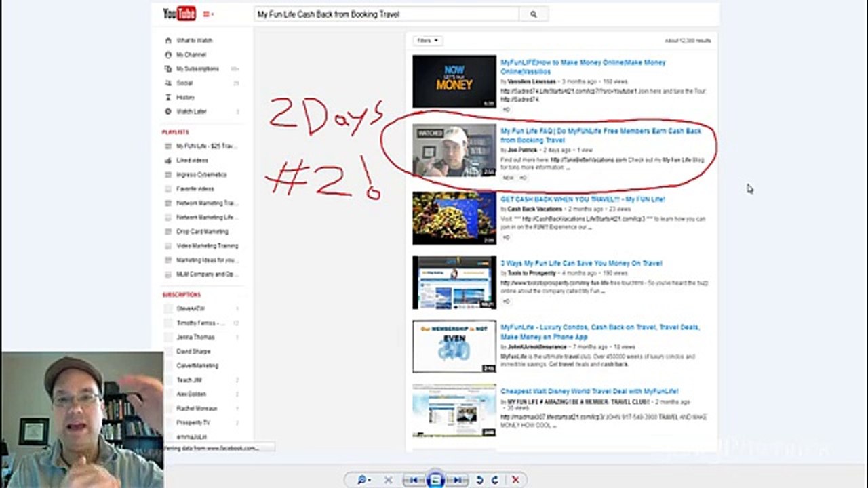This screenshot has width=868, height=488.
Task: Start the slide show from viewer toolbar
Action: click(435, 480)
